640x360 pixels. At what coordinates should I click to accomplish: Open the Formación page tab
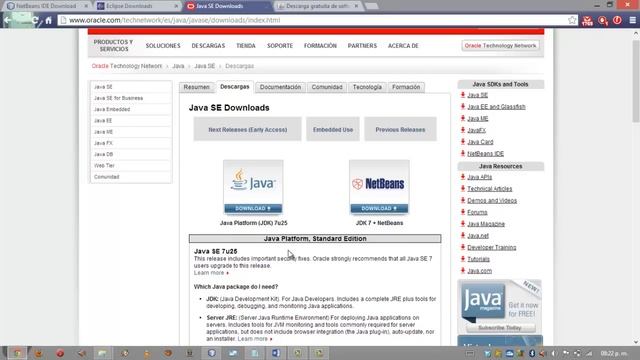406,87
